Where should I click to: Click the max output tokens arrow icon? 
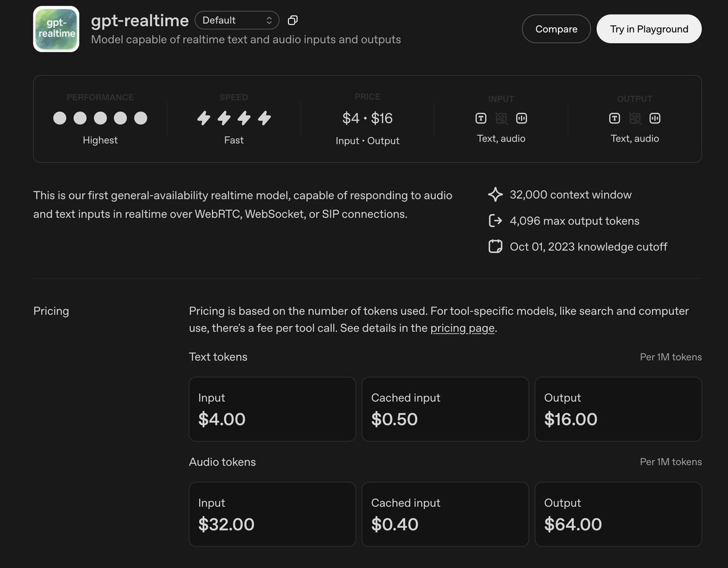[x=495, y=221]
